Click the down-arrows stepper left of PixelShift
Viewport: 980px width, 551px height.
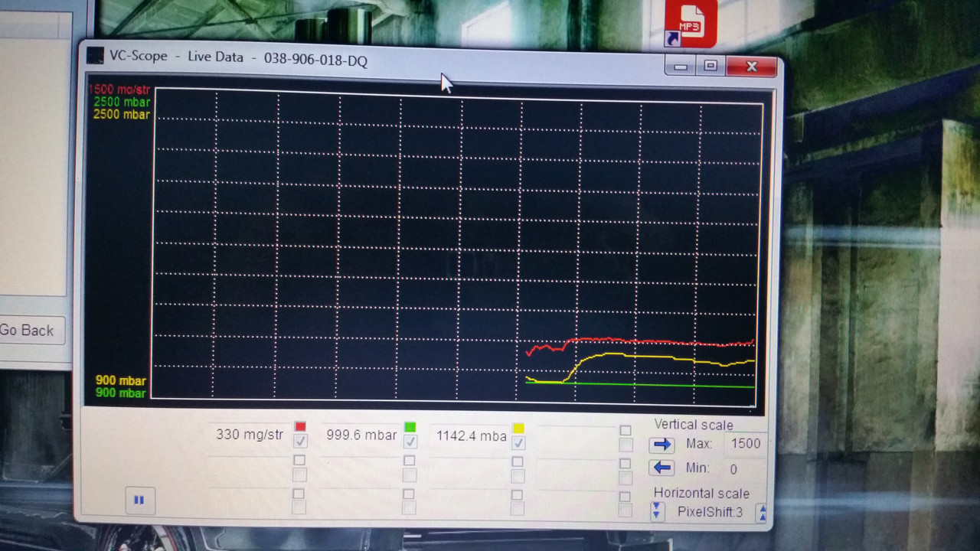point(657,510)
